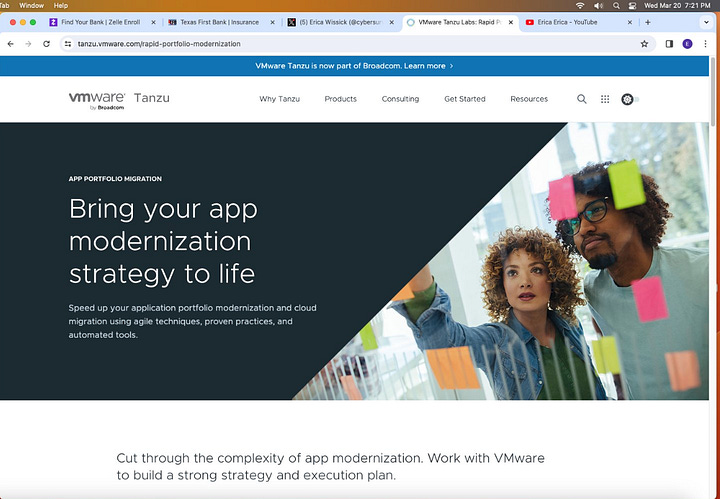
Task: Open the Resources menu
Action: click(529, 99)
